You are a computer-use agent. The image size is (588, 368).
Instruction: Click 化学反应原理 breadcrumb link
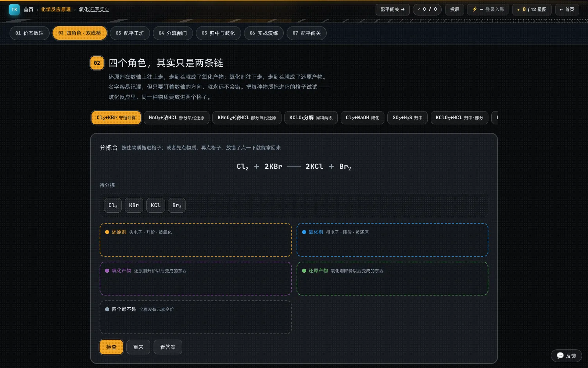[x=56, y=10]
